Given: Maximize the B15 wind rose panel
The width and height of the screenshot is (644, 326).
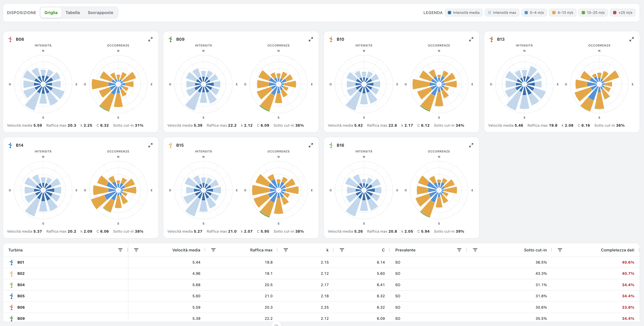Looking at the screenshot, I should (311, 145).
